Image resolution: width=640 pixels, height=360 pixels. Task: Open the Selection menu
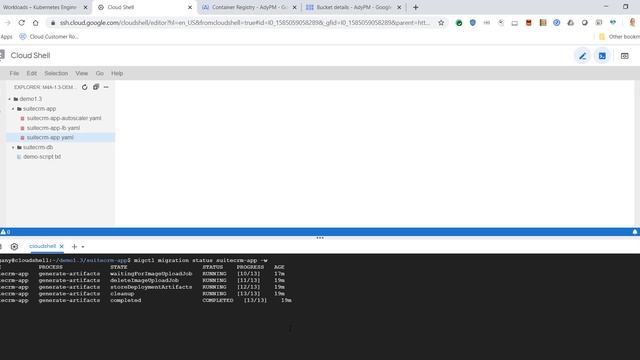tap(56, 73)
